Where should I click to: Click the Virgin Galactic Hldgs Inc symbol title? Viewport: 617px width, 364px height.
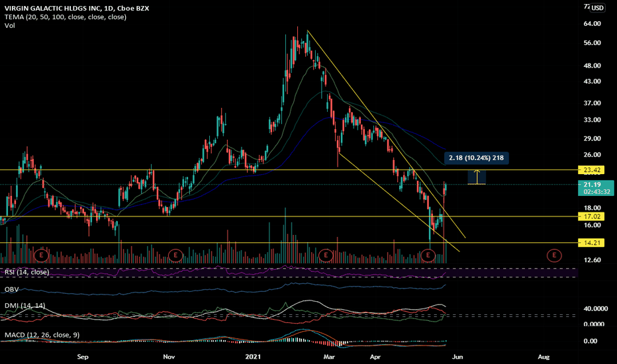point(77,8)
